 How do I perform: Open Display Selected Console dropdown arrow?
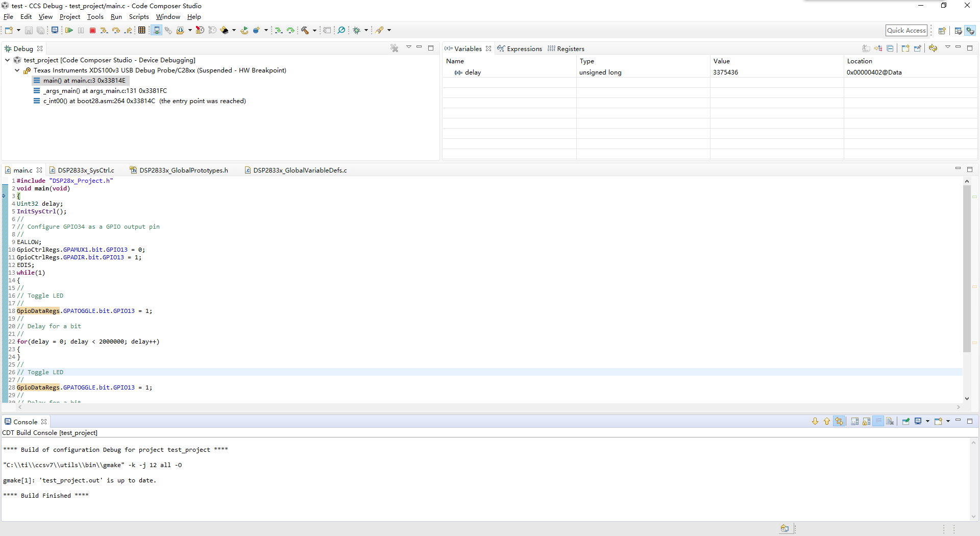(x=927, y=422)
